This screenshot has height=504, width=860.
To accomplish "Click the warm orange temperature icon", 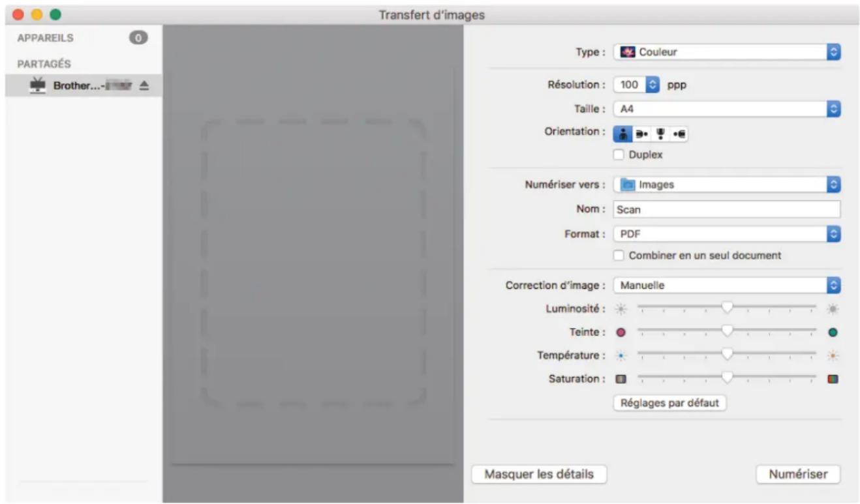I will pyautogui.click(x=833, y=355).
